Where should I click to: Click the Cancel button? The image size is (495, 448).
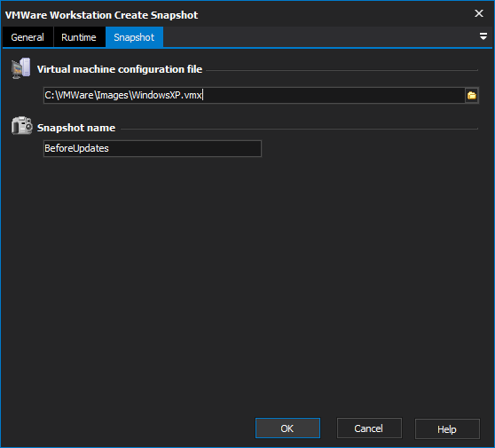pyautogui.click(x=369, y=428)
